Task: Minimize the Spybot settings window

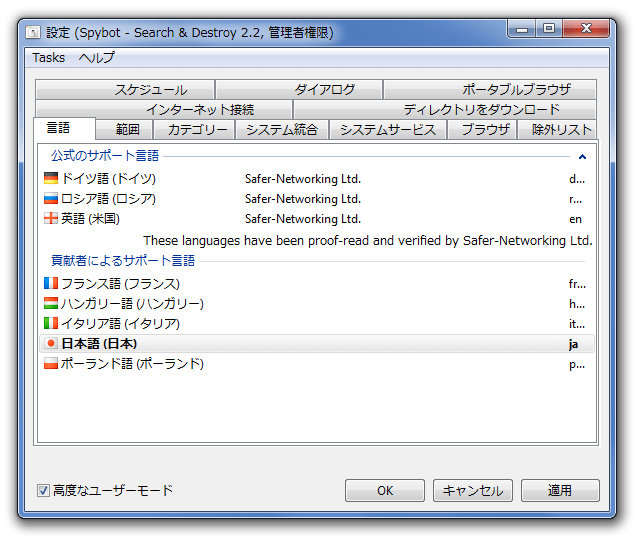Action: [522, 29]
